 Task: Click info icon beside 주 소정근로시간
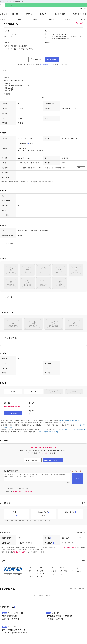(x=28, y=143)
